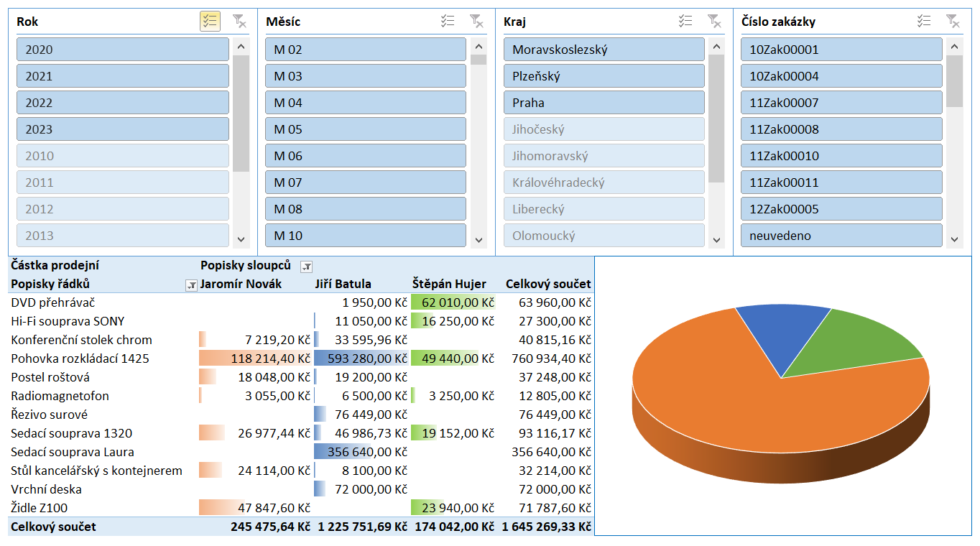The image size is (980, 546).
Task: Select Liberecký region in Kraj slicer
Action: click(604, 209)
